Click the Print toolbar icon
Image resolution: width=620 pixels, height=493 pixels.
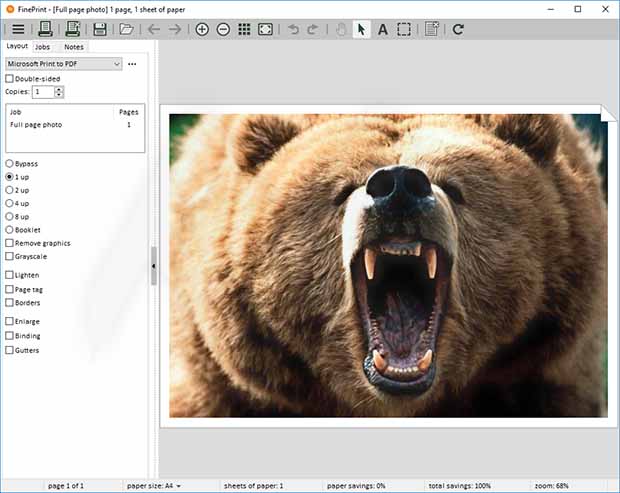click(45, 29)
